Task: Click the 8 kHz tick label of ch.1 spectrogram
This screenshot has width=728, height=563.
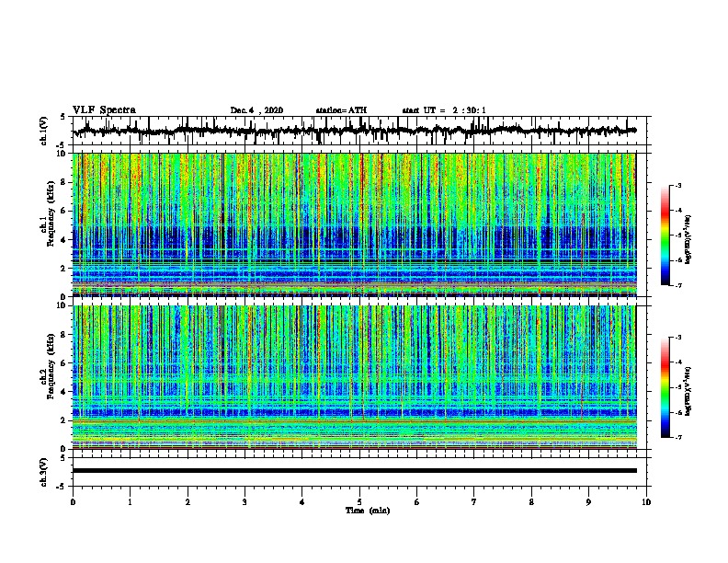Action: pos(64,182)
